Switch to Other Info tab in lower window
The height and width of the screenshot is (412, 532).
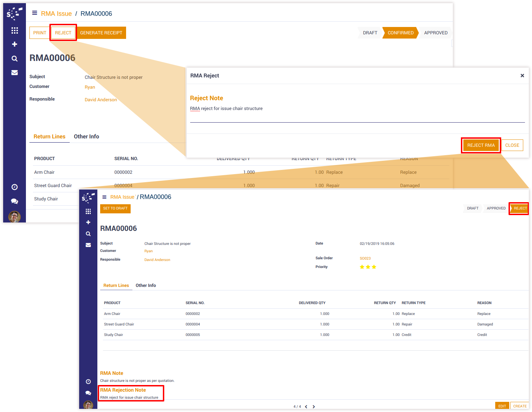pyautogui.click(x=146, y=286)
